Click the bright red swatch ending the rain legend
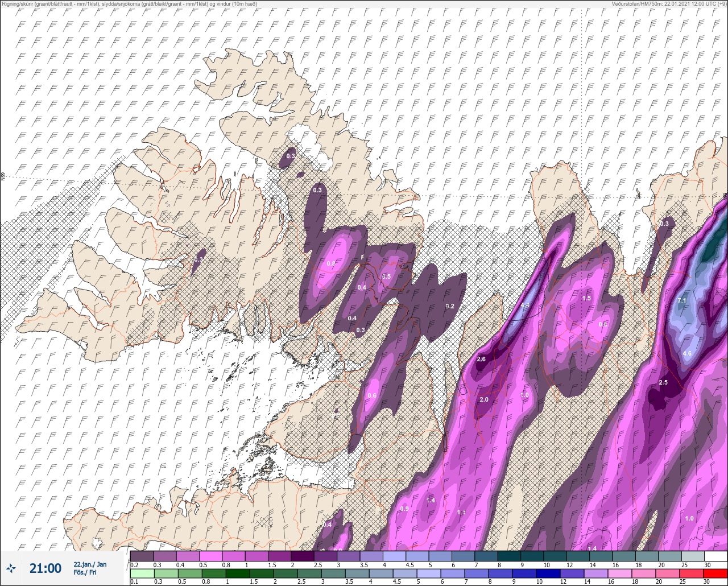Screen dimensions: 728x586 [x=715, y=573]
